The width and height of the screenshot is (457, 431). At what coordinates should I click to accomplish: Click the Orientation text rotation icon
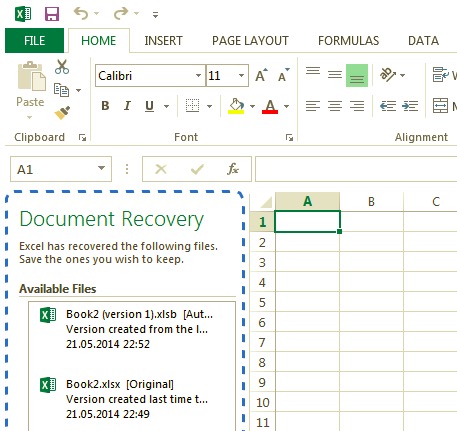tap(388, 75)
